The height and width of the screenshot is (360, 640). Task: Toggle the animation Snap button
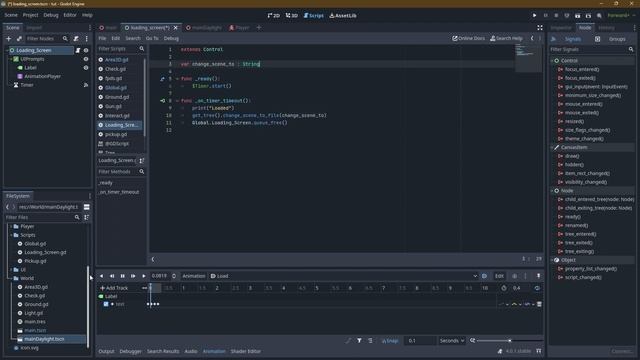pos(390,340)
